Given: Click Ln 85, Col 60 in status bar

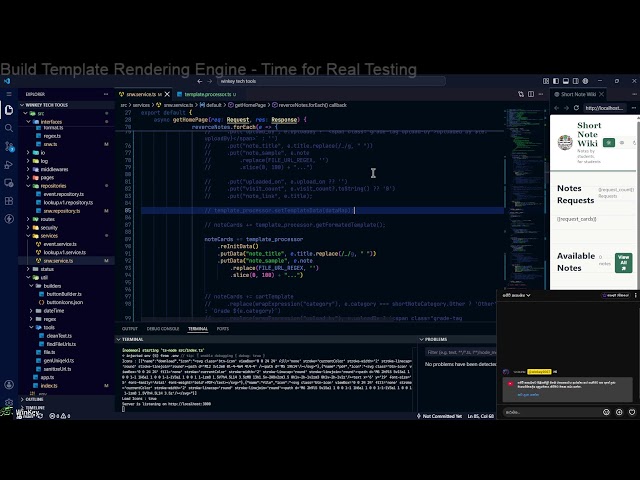Looking at the screenshot, I should [x=480, y=416].
